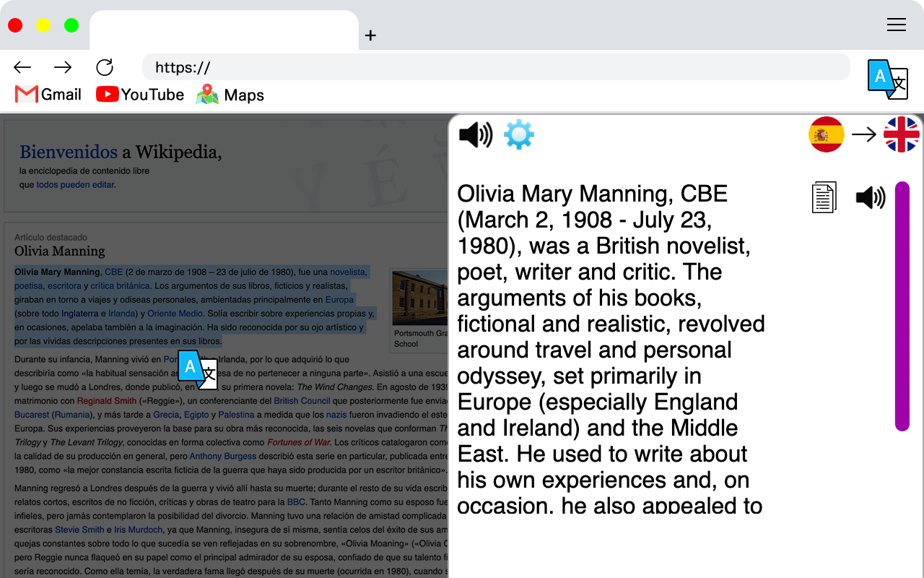Open the "crítica británica" link
924x578 pixels.
click(x=121, y=286)
